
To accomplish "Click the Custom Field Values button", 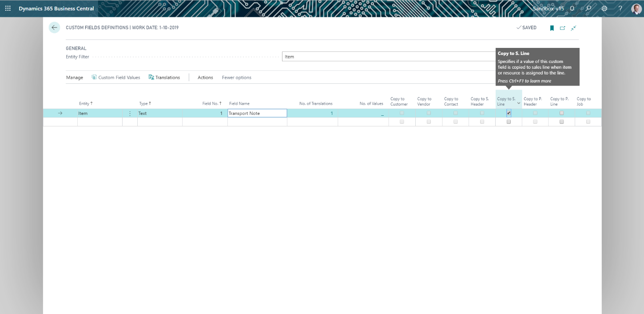I will click(116, 78).
